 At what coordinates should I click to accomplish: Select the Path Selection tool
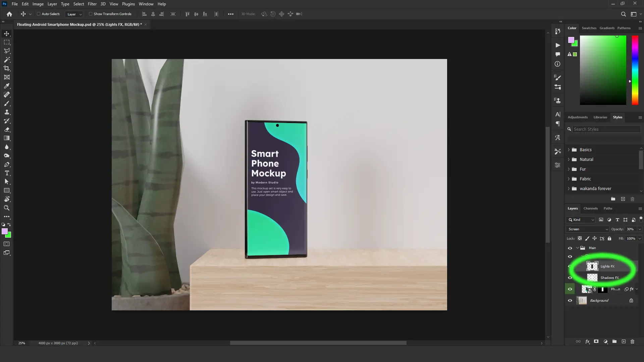point(7,182)
